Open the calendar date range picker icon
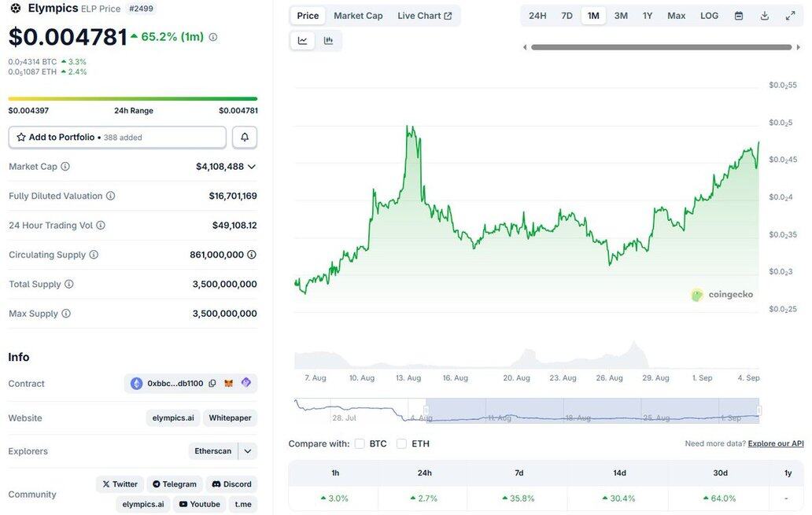This screenshot has height=515, width=812. tap(739, 16)
